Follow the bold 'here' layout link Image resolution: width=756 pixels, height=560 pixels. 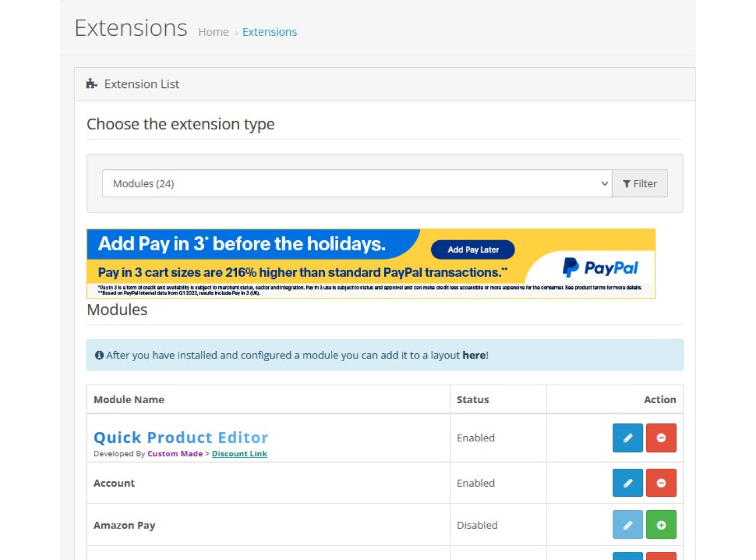pos(474,355)
